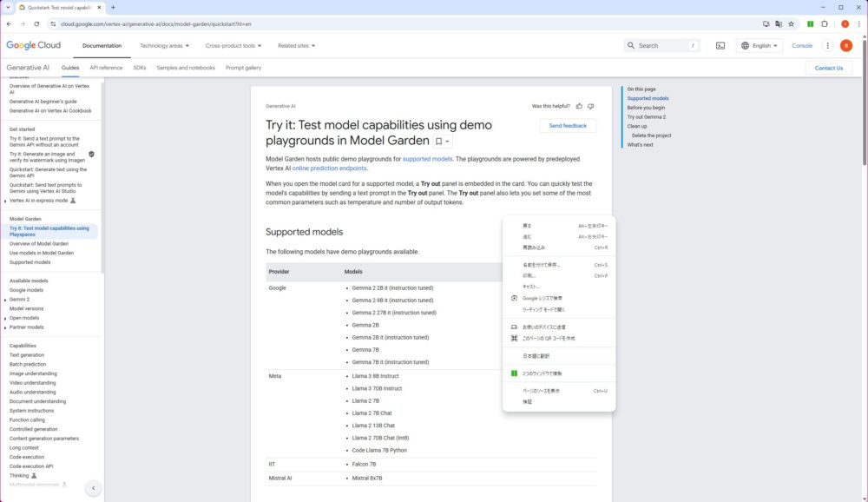
Task: Open the Chrome three-dot menu
Action: [859, 23]
